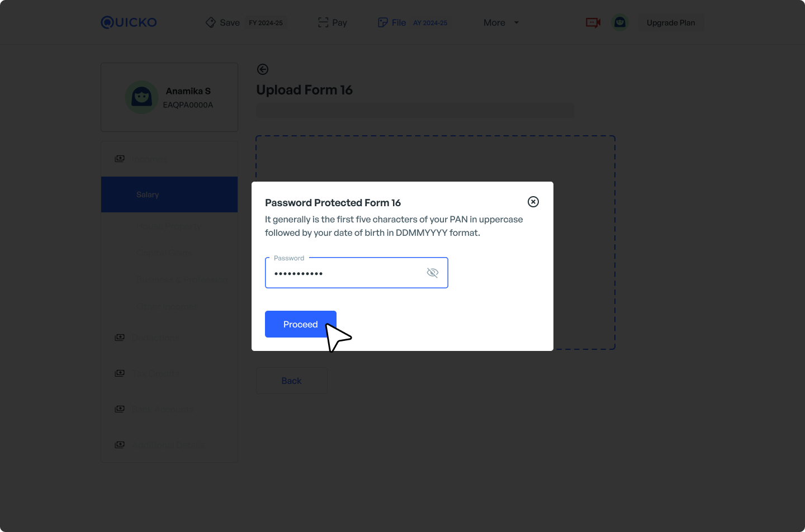
Task: Open the profile avatar in navbar
Action: point(620,22)
